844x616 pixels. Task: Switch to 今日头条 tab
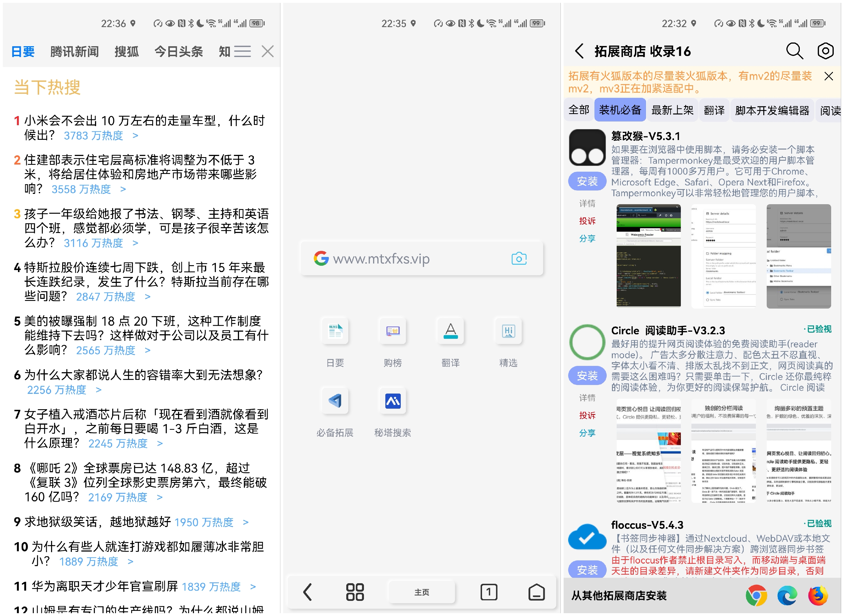[179, 51]
